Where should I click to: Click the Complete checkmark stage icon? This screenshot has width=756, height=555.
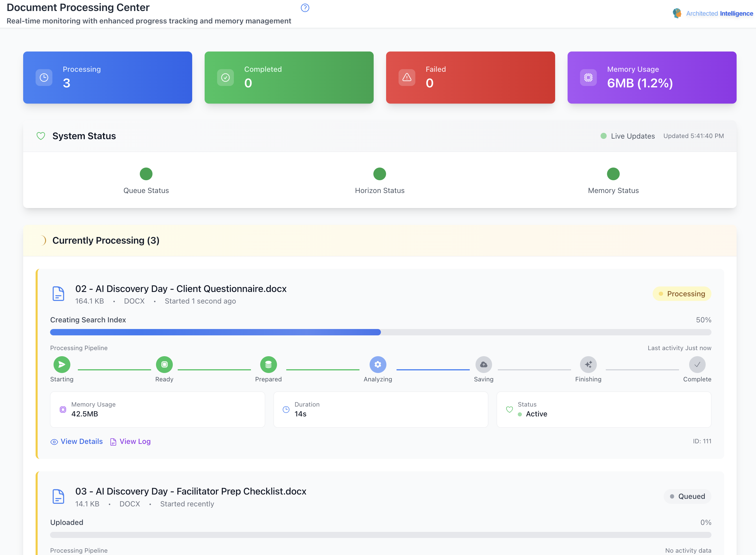point(697,365)
